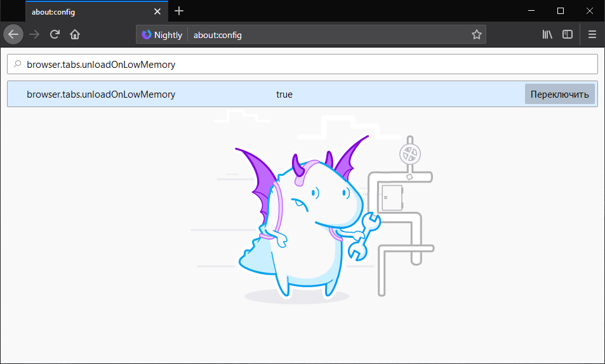Select the about:config tab
This screenshot has height=364, width=605.
(97, 11)
